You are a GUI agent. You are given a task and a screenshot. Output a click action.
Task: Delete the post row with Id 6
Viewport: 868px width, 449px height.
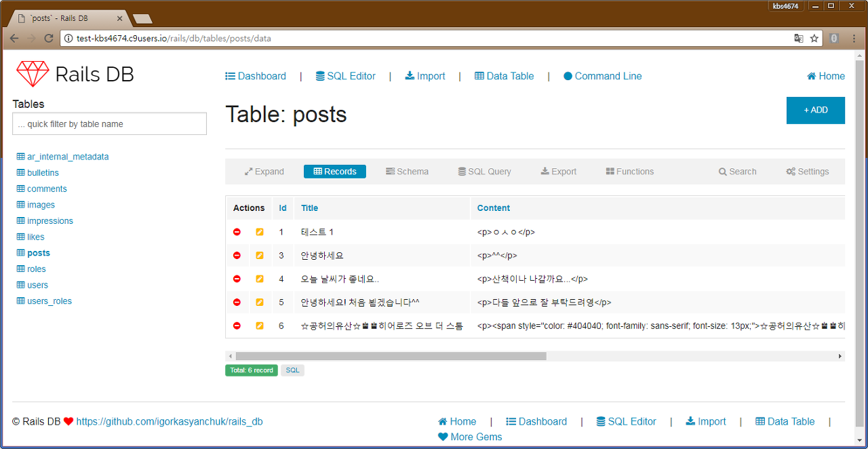(x=237, y=326)
